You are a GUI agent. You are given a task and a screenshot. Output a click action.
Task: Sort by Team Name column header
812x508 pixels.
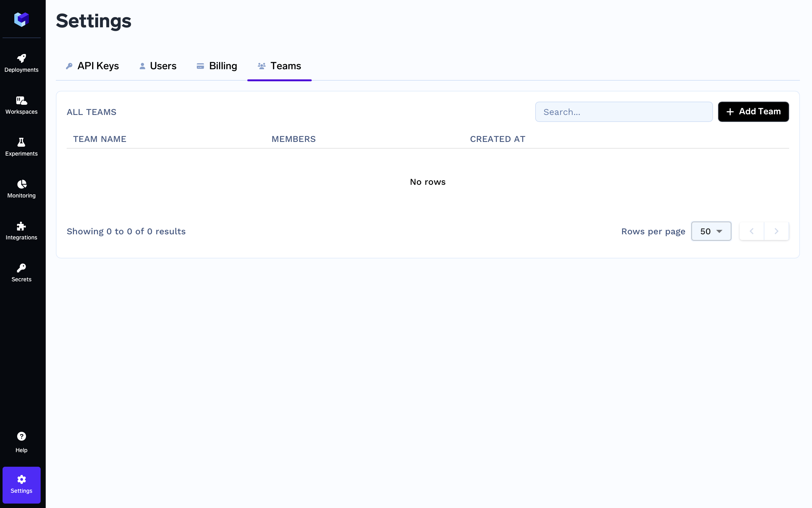(100, 139)
